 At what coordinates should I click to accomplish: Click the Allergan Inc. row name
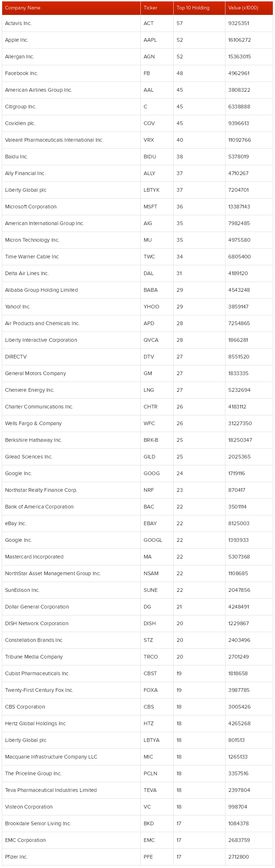coord(20,57)
